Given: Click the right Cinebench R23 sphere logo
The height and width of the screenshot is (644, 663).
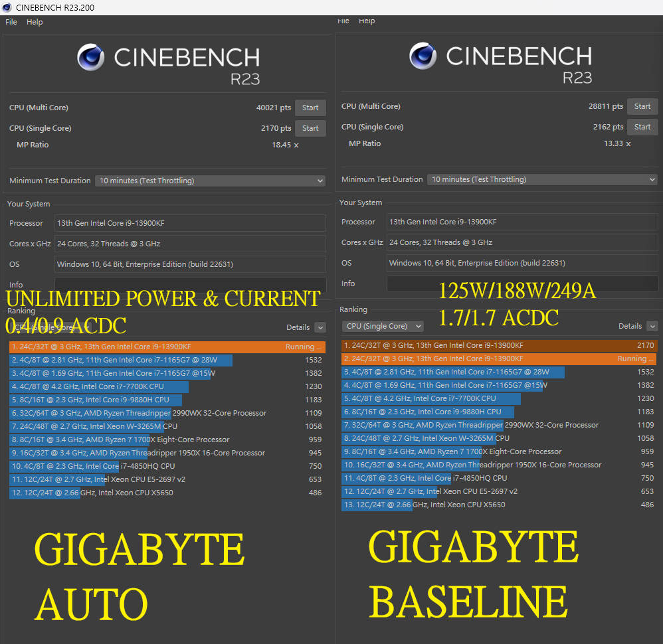Looking at the screenshot, I should (x=423, y=56).
